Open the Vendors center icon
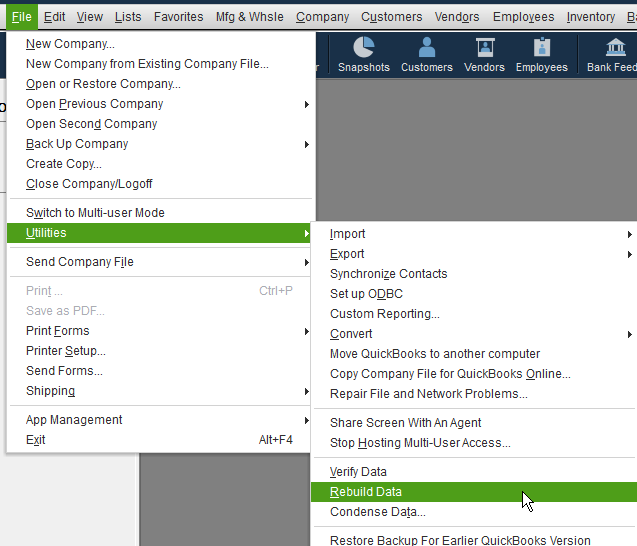 [485, 54]
